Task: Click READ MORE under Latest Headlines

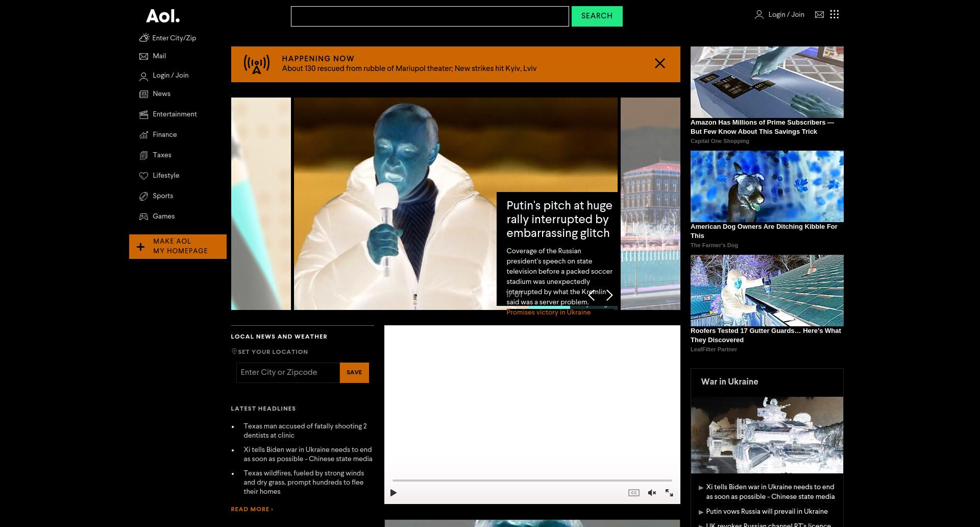Action: [252, 509]
